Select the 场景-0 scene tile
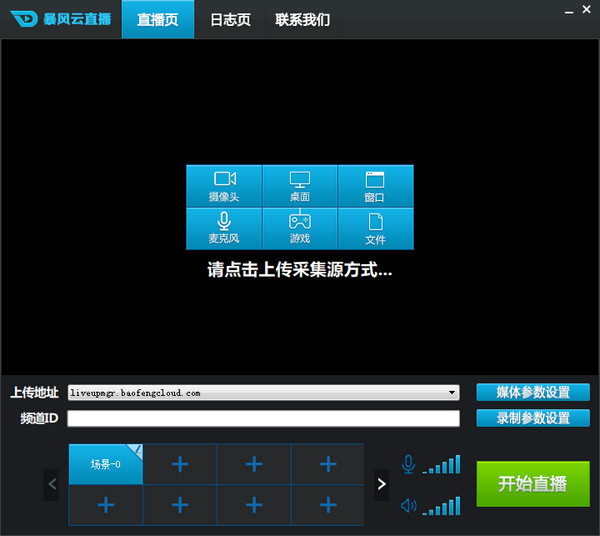The height and width of the screenshot is (536, 600). (x=105, y=464)
